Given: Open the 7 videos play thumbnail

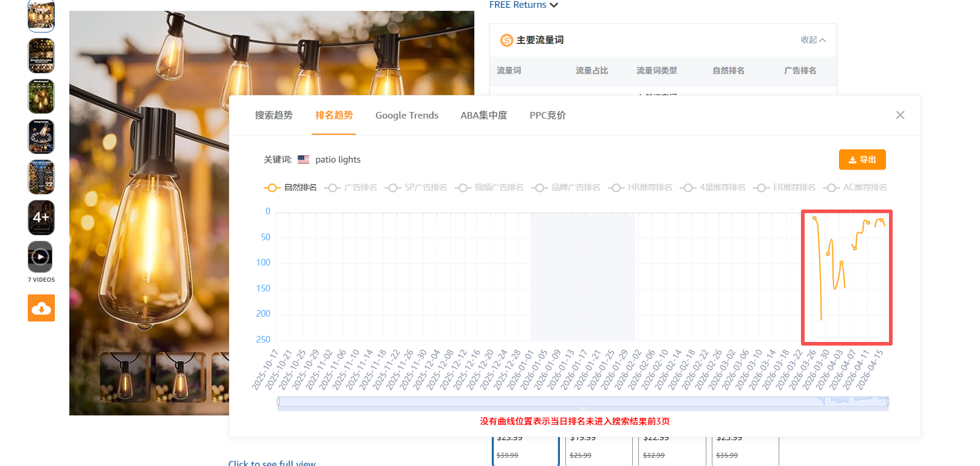Looking at the screenshot, I should tap(40, 257).
